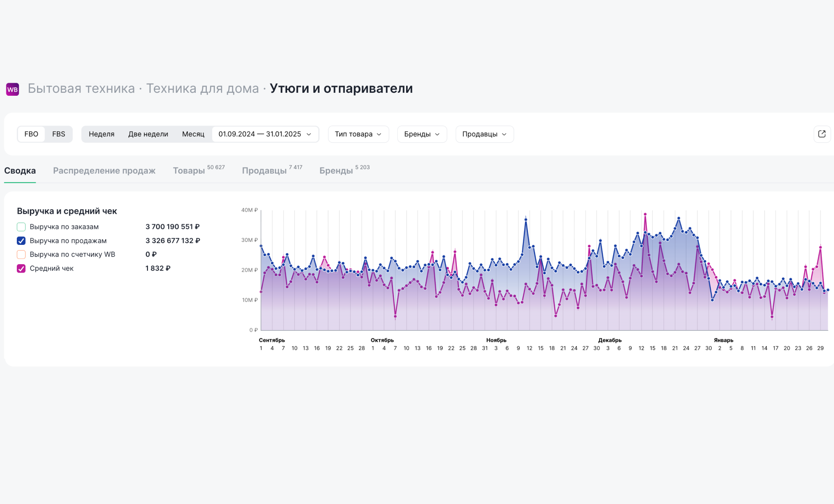Select the FBS toggle option
The height and width of the screenshot is (504, 834).
(58, 134)
